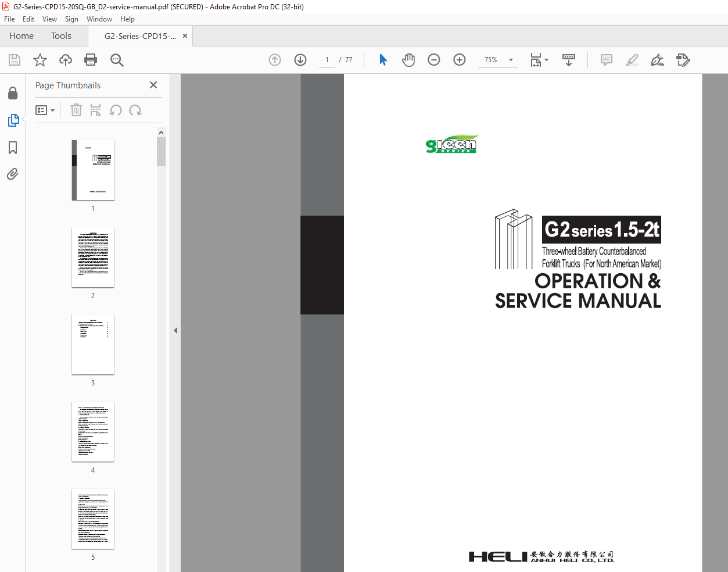Add a comment note icon
Screen dimensions: 728x572
[x=607, y=60]
